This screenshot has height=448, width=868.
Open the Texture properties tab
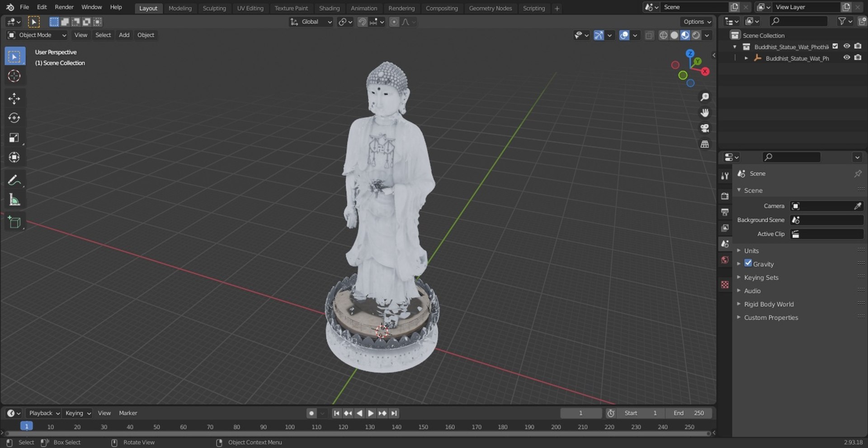(725, 284)
